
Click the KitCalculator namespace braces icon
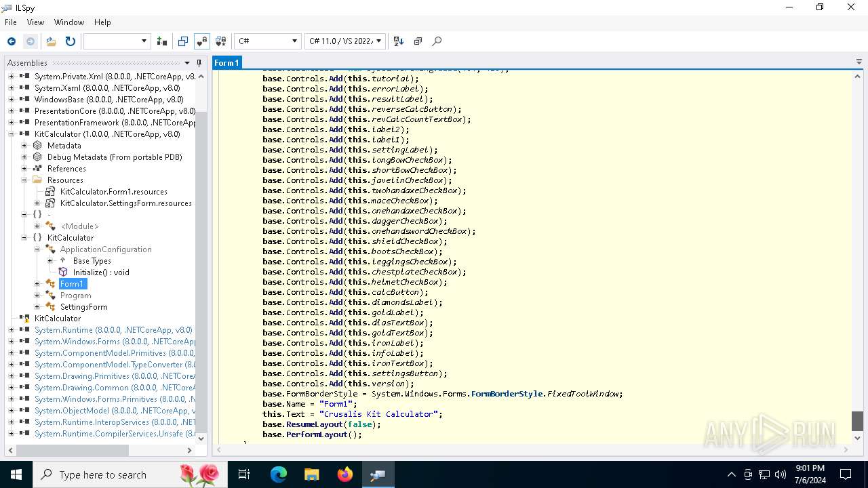(x=37, y=238)
